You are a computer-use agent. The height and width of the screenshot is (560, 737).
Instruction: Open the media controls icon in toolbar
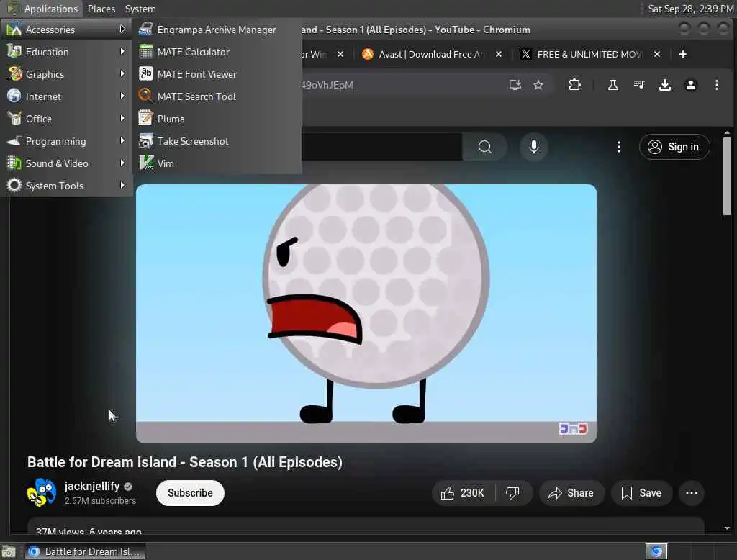coord(639,85)
